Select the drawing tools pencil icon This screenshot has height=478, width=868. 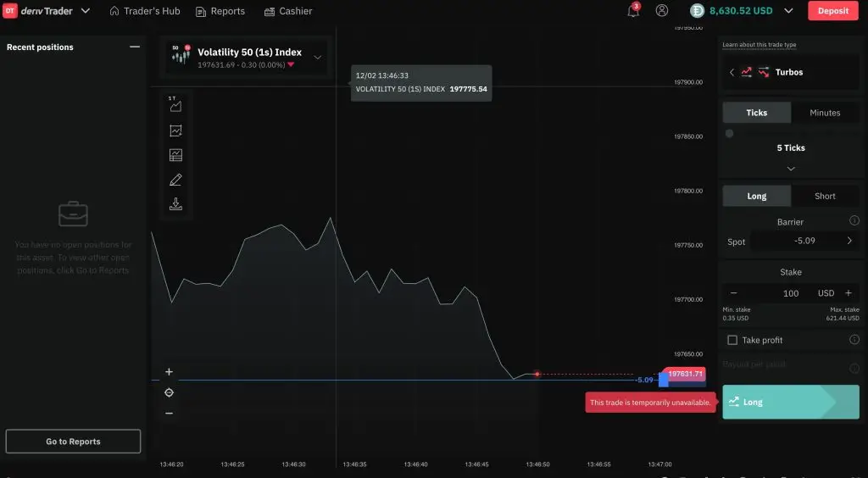[x=175, y=180]
